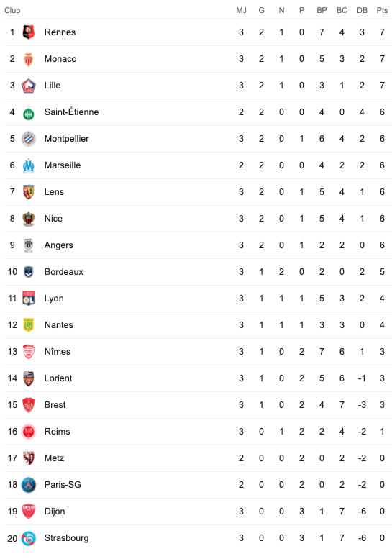Click the Rennes club logo
Image resolution: width=392 pixels, height=559 pixels.
[29, 32]
